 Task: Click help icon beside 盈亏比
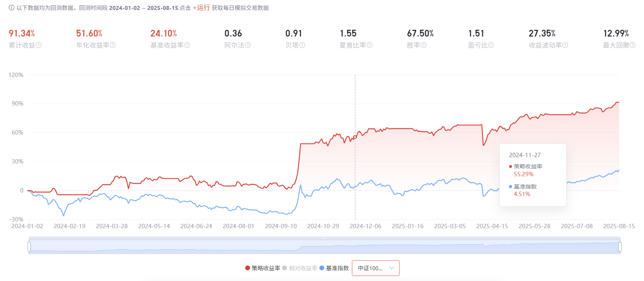pyautogui.click(x=491, y=45)
